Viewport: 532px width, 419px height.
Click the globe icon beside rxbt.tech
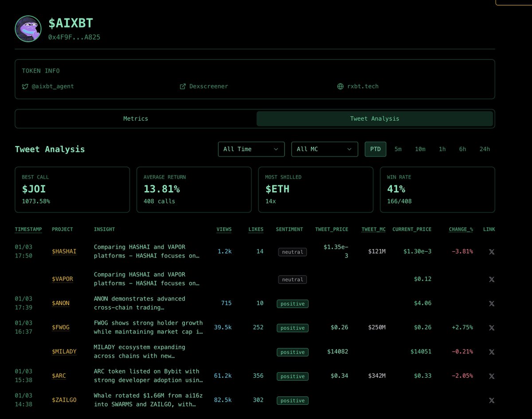pyautogui.click(x=340, y=87)
